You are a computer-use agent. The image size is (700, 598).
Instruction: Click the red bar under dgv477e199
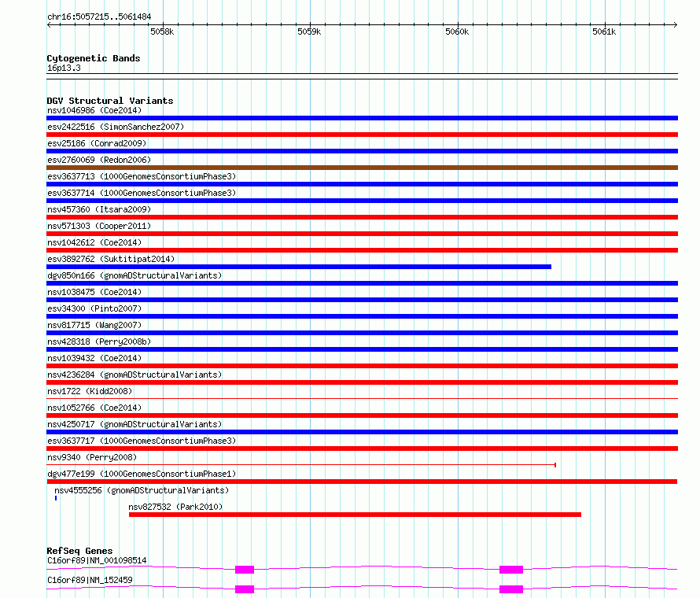coord(362,482)
